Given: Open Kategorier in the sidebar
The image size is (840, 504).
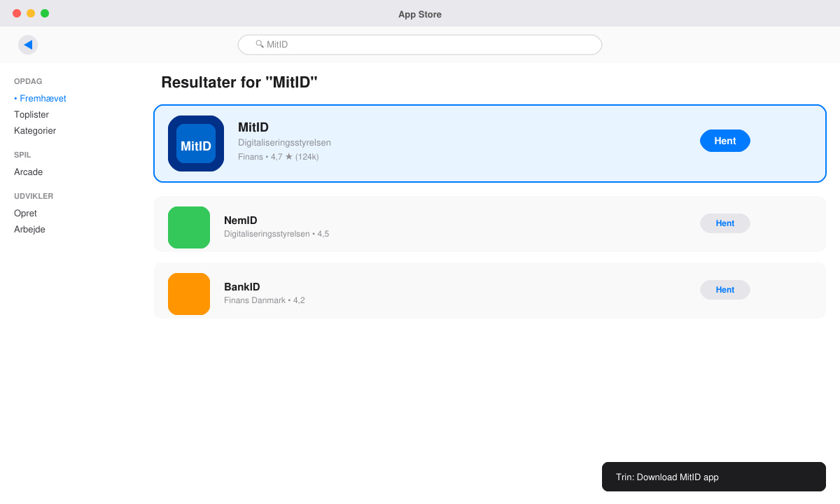Looking at the screenshot, I should (x=35, y=131).
